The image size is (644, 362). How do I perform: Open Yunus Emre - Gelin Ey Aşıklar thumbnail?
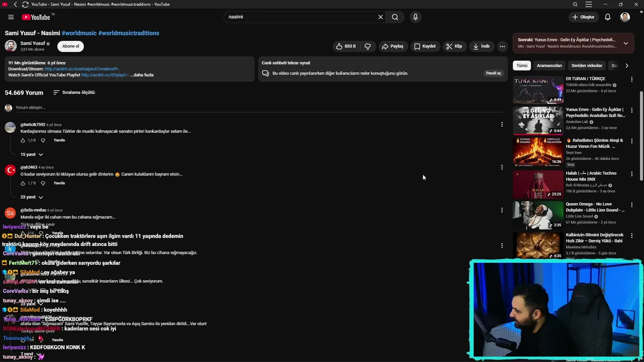pyautogui.click(x=538, y=120)
